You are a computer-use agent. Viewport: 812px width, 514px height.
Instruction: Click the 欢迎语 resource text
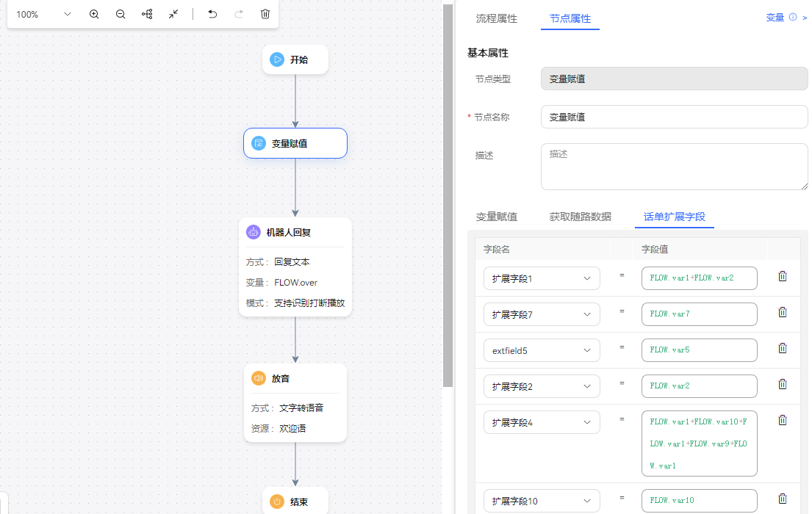pyautogui.click(x=292, y=429)
